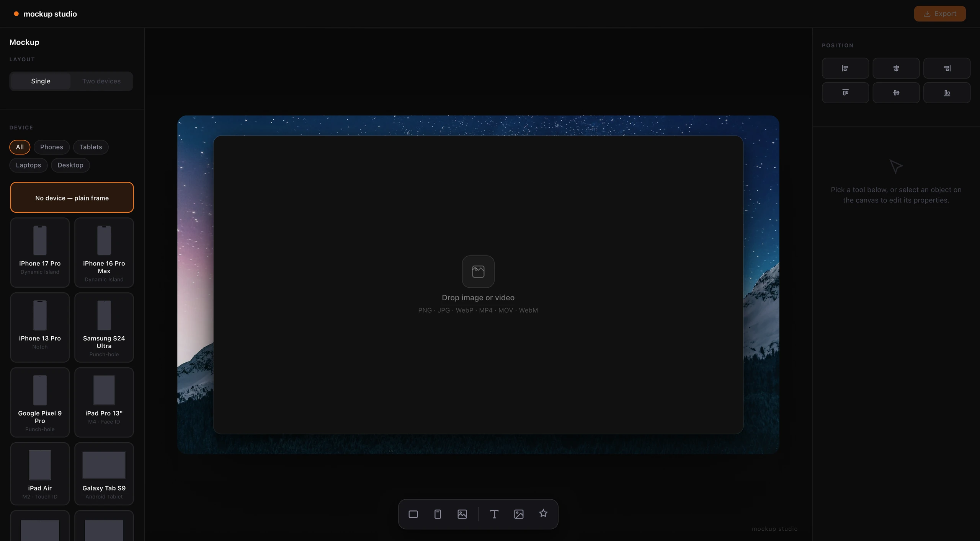Select the star tool in bottom toolbar
Image resolution: width=980 pixels, height=541 pixels.
(x=543, y=513)
